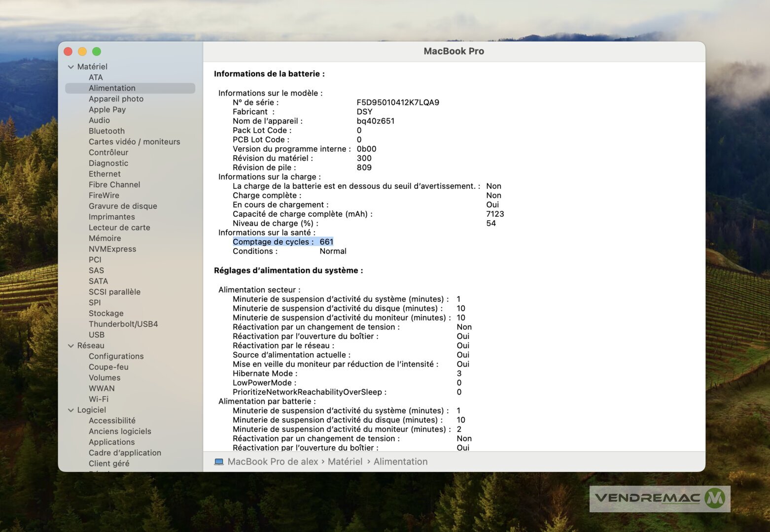Click the highlighted Comptage de cycles line
Image resolution: width=770 pixels, height=532 pixels.
point(283,242)
